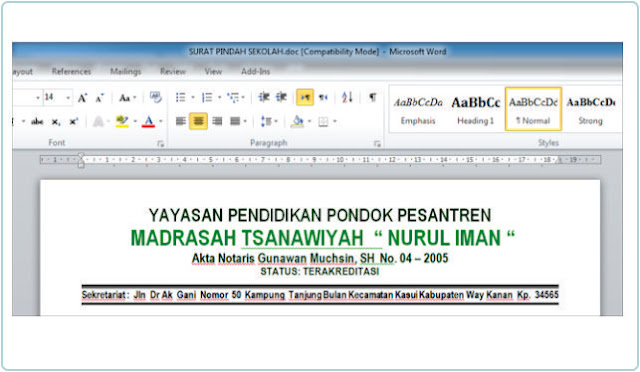Click Sort A-Z icon

pos(347,97)
